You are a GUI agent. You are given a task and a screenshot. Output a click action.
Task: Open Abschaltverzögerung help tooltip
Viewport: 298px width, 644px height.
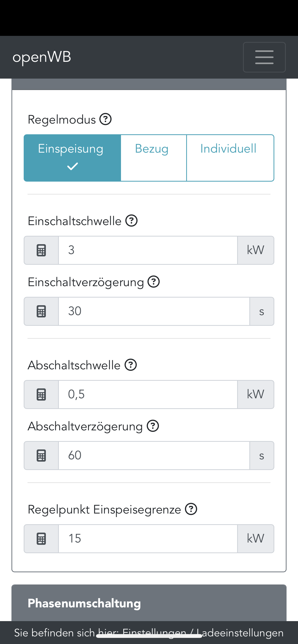(153, 426)
